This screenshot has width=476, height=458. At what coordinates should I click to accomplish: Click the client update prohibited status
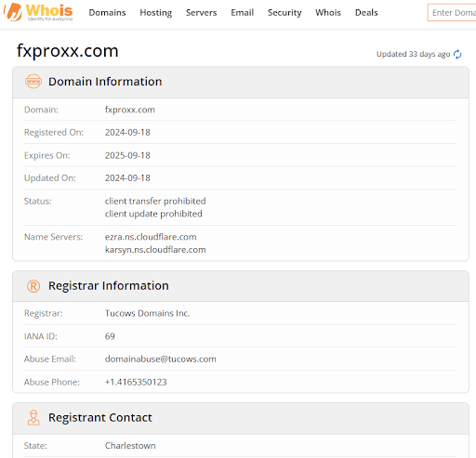153,214
